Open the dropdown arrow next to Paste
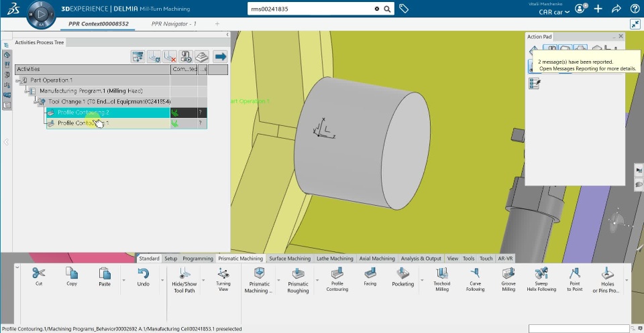644x333 pixels. coord(123,280)
